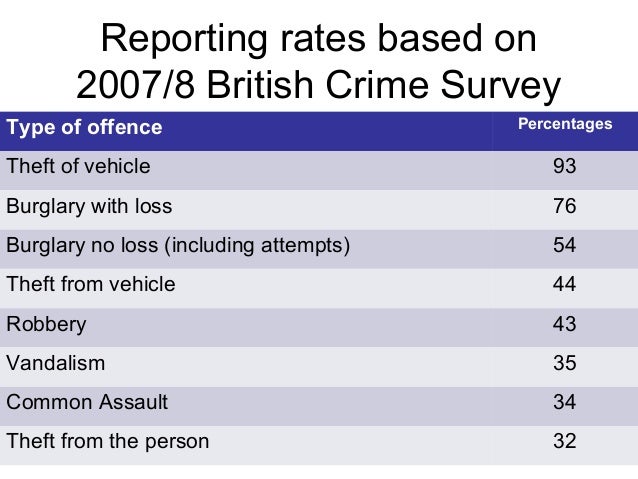Screen dimensions: 638x479
Task: Click '2007/8 British Crime Survey' title line
Action: 319,85
